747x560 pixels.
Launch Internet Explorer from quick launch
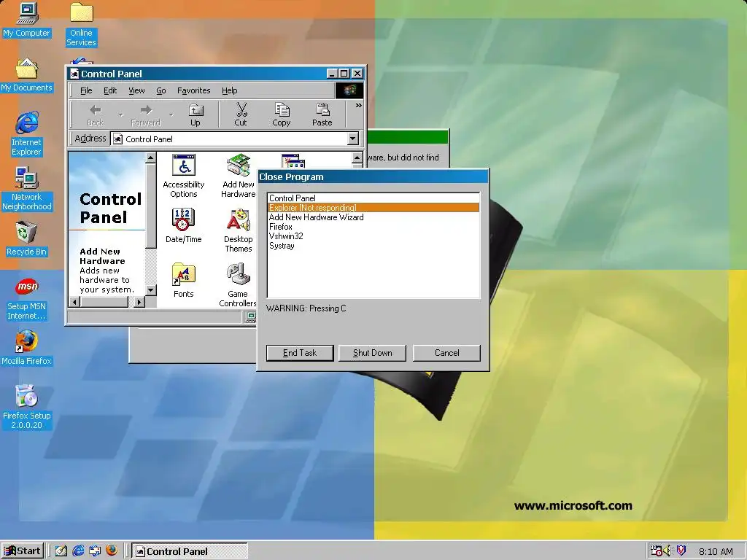pyautogui.click(x=78, y=551)
